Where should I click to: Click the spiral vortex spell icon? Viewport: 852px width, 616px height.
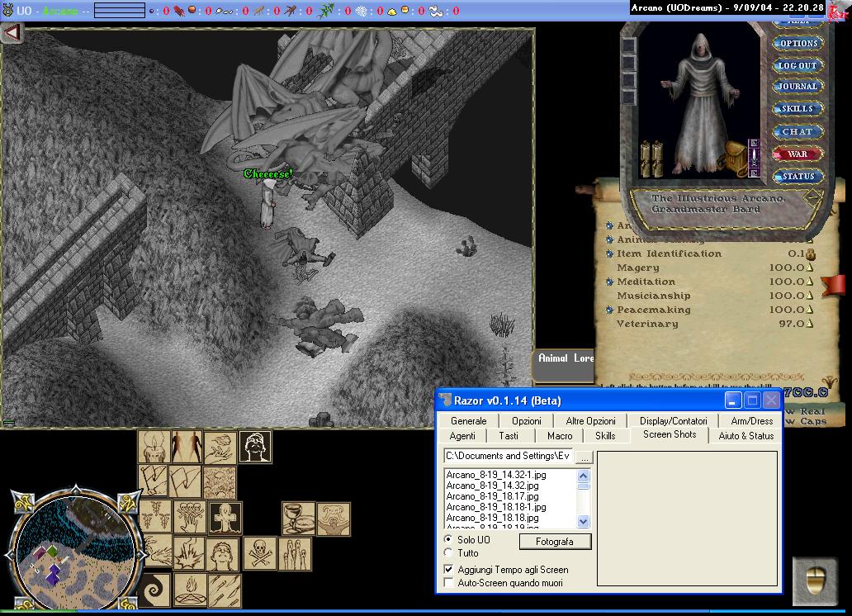(155, 590)
